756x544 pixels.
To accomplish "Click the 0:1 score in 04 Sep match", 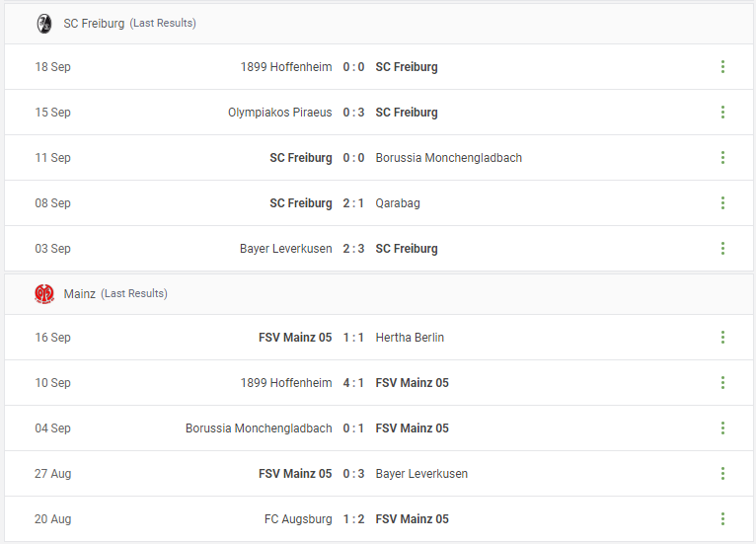I will click(353, 428).
